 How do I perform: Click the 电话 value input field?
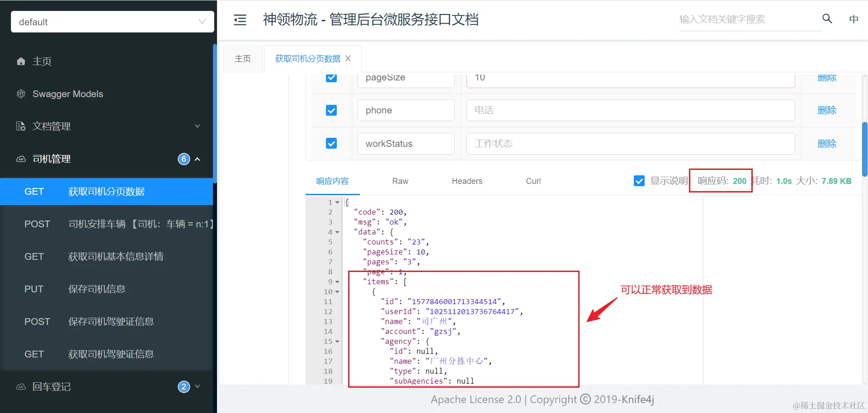[x=631, y=110]
